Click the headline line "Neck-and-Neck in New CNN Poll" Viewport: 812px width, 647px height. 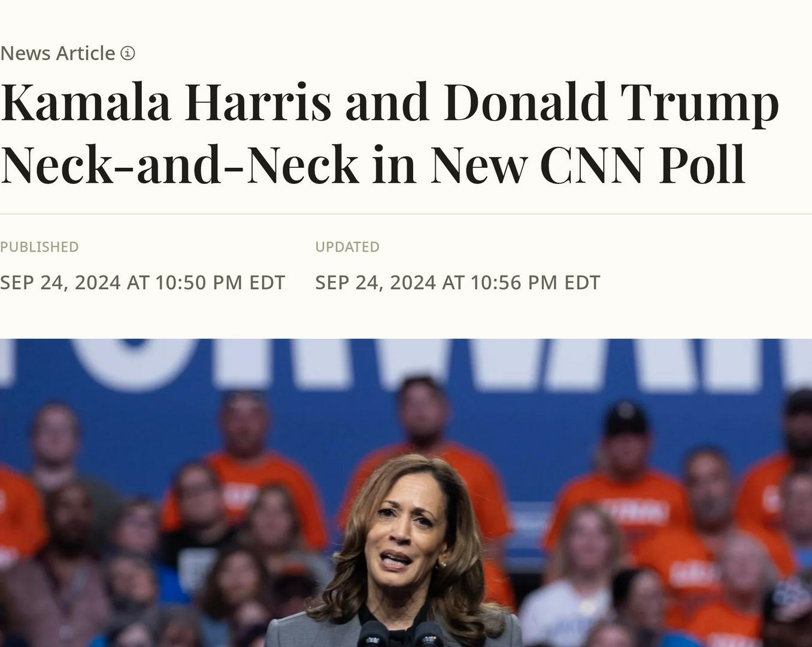[x=372, y=164]
